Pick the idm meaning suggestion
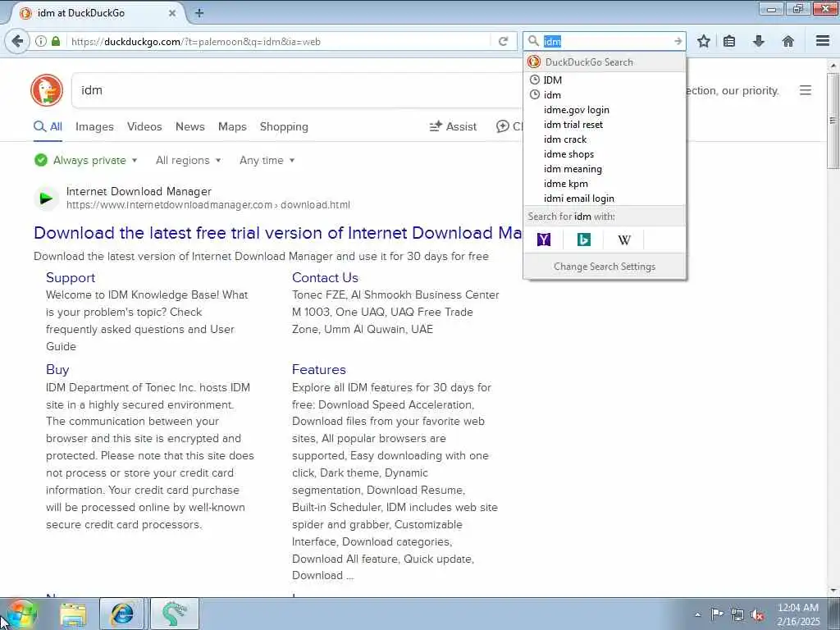840x630 pixels. click(605, 169)
